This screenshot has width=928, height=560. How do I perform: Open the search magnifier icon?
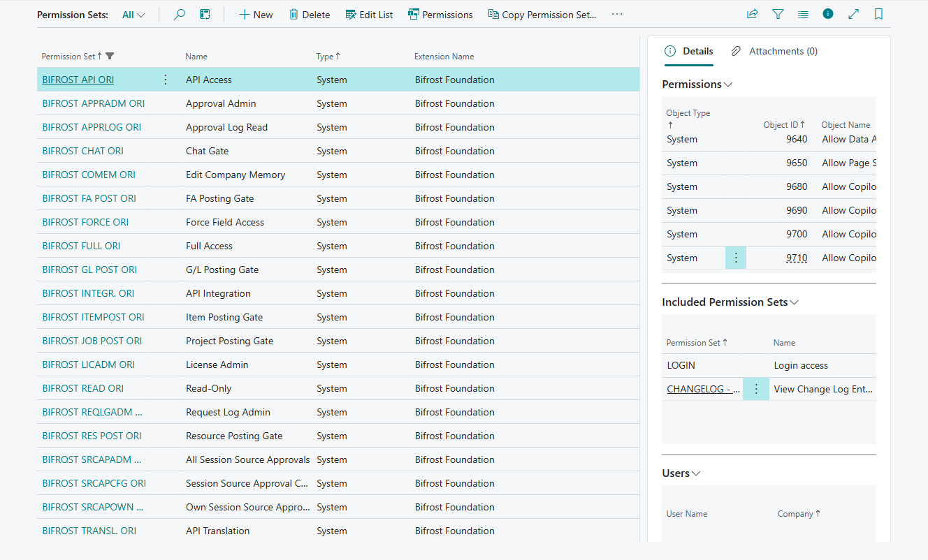[x=180, y=14]
